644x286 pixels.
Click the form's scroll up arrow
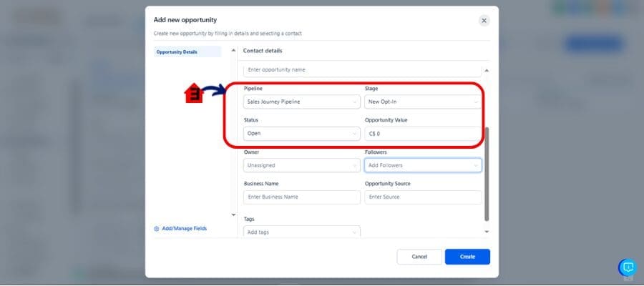click(487, 70)
